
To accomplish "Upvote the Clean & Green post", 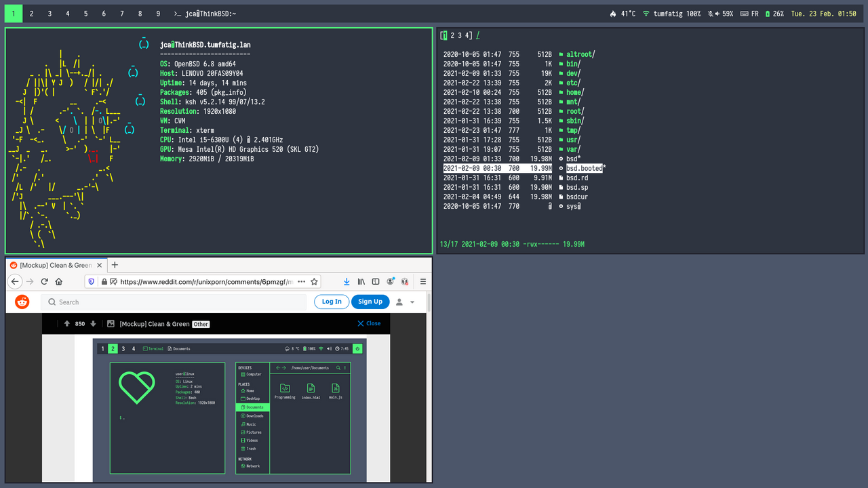I will pyautogui.click(x=67, y=324).
